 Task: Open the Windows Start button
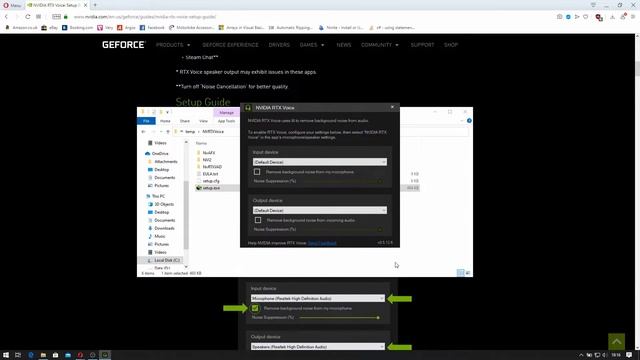coord(6,355)
